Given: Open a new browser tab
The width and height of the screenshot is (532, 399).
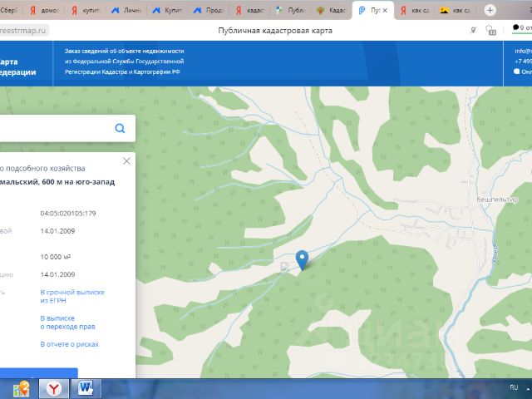Looking at the screenshot, I should (490, 10).
